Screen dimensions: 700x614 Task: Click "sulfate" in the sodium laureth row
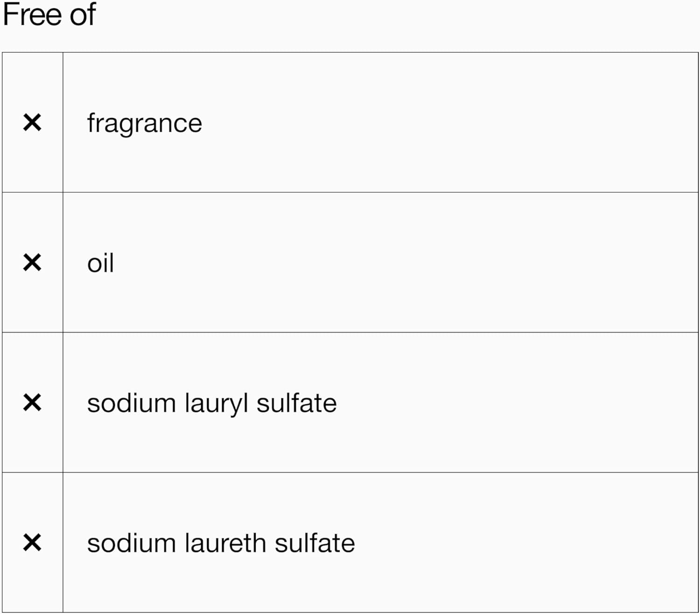pos(315,543)
